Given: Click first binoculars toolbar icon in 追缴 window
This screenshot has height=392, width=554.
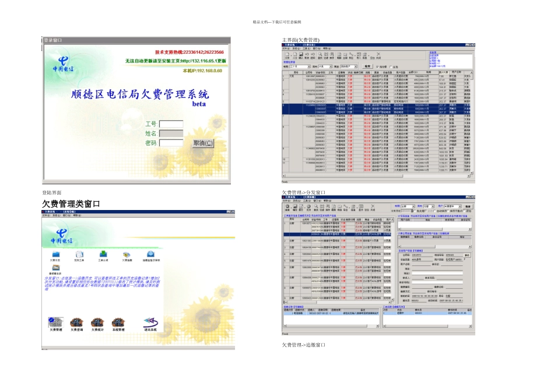Looking at the screenshot, I should click(287, 208).
